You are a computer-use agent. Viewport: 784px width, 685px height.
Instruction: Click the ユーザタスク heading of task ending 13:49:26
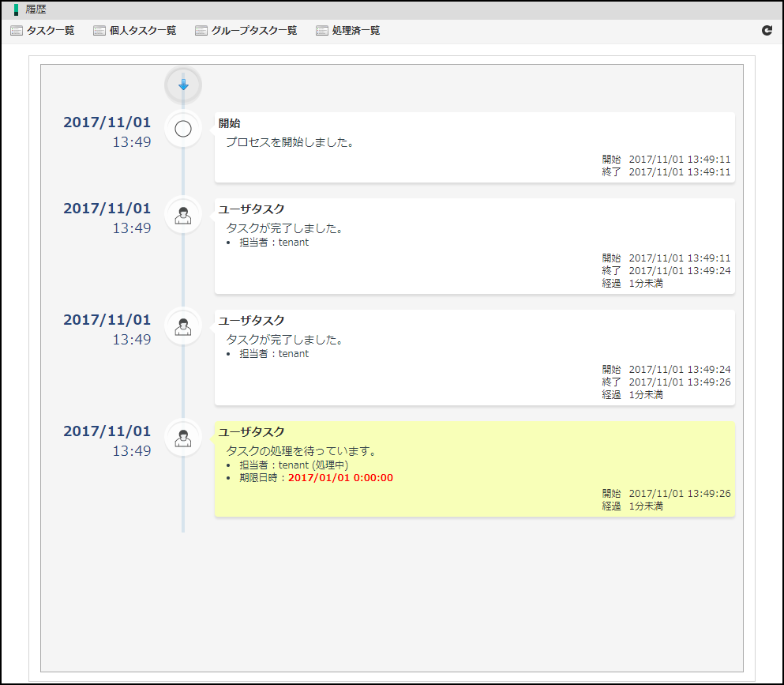coord(252,321)
